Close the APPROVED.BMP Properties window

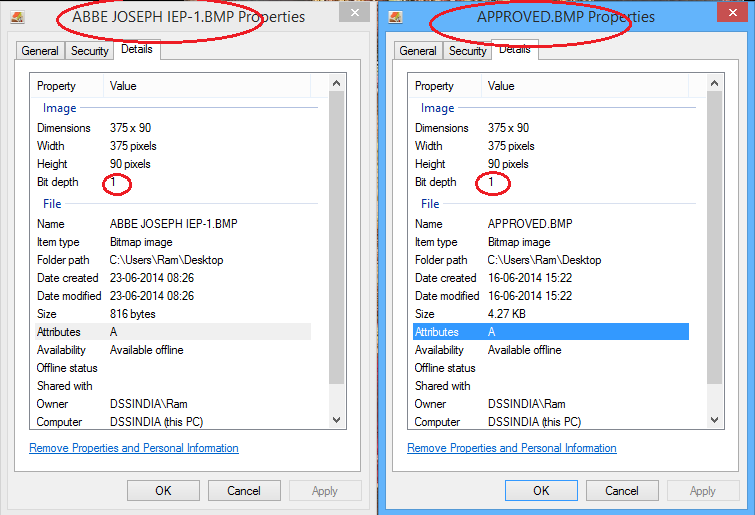click(732, 13)
